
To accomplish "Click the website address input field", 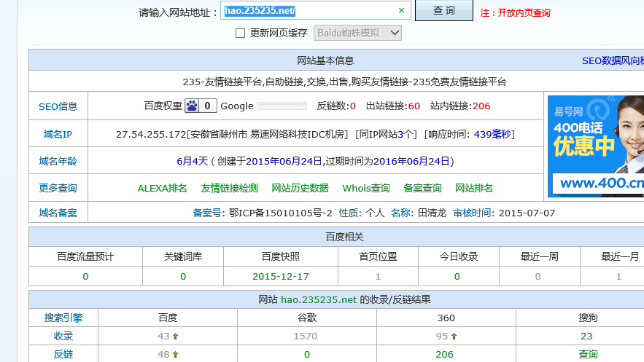I will click(310, 11).
